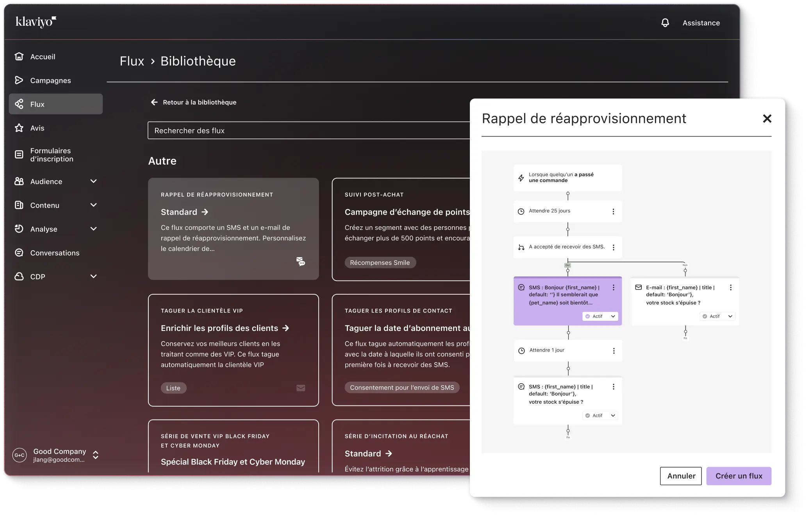812x521 pixels.
Task: Expand the Audience submenu chevron
Action: tap(93, 181)
